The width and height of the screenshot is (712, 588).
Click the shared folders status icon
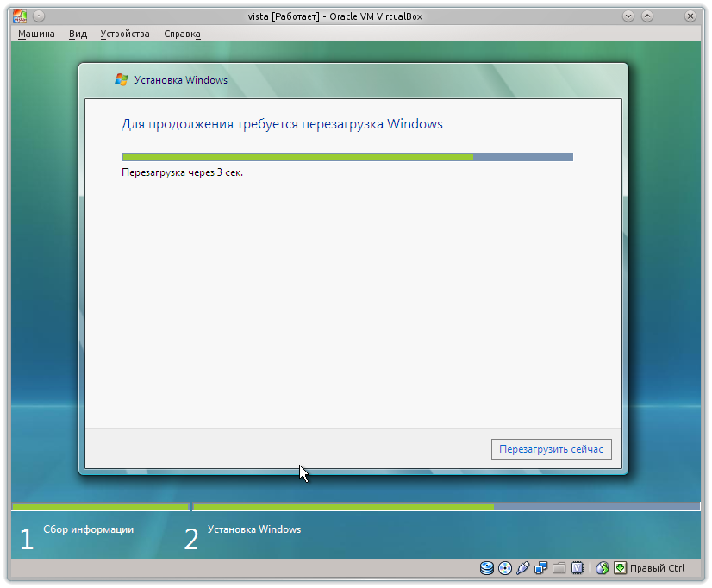point(559,568)
